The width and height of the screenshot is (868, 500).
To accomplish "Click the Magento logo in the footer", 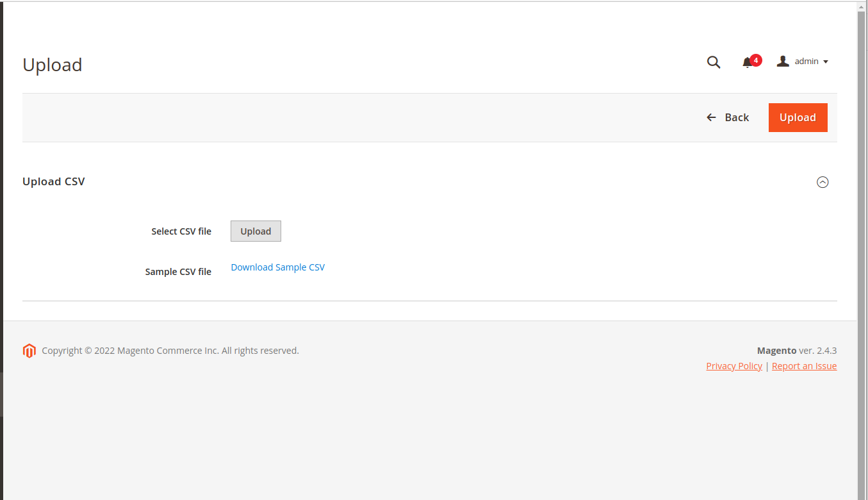I will pyautogui.click(x=29, y=351).
